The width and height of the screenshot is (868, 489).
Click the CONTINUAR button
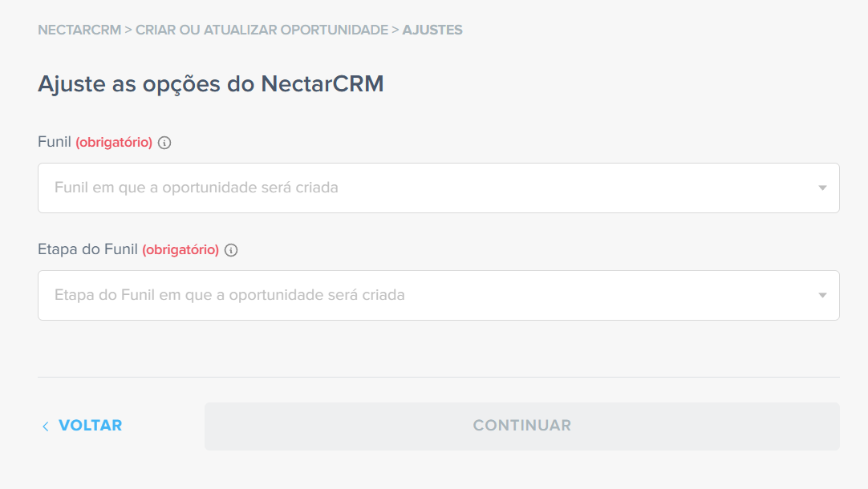point(522,426)
